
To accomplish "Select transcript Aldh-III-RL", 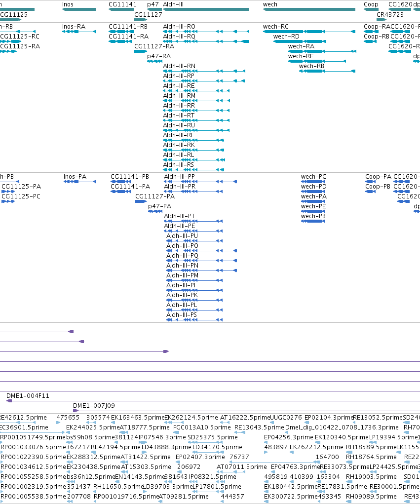I will pyautogui.click(x=178, y=155).
